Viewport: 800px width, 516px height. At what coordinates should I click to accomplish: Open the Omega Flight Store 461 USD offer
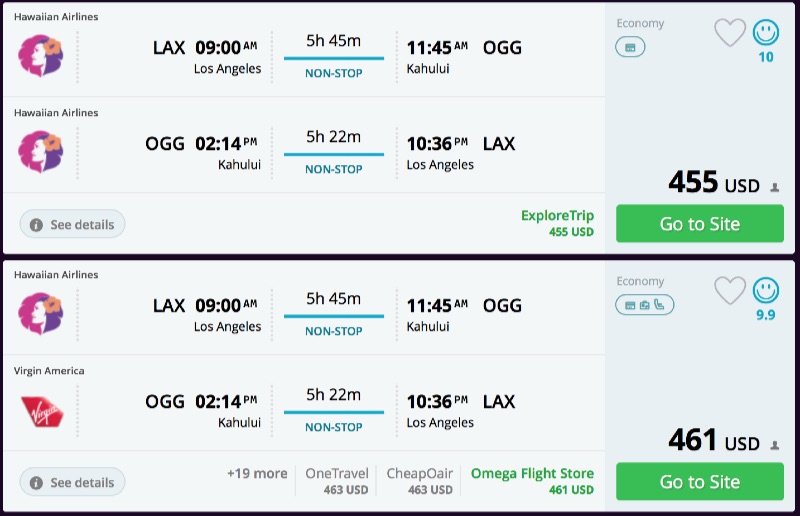click(532, 481)
